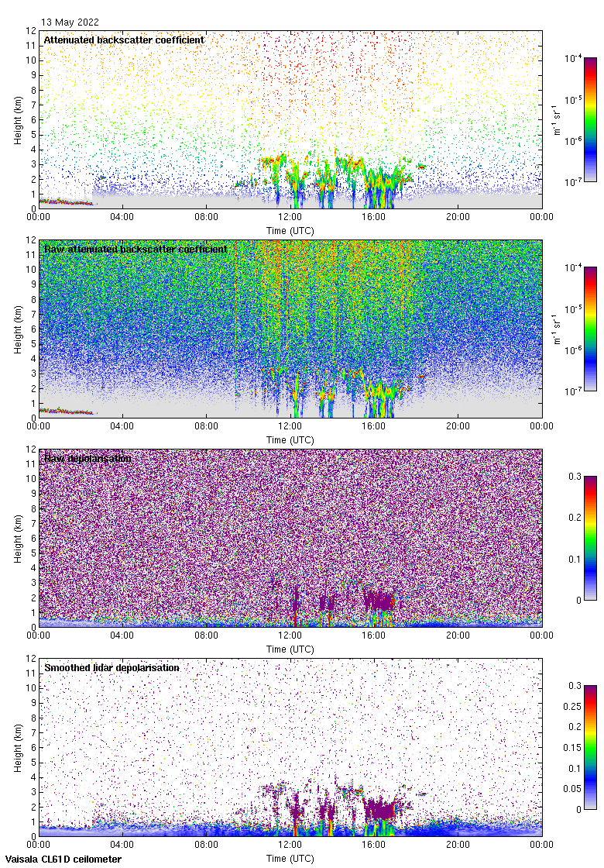Click the purple patch near 16:00 in Raw depolarisation plot
The width and height of the screenshot is (604, 868).
click(379, 601)
